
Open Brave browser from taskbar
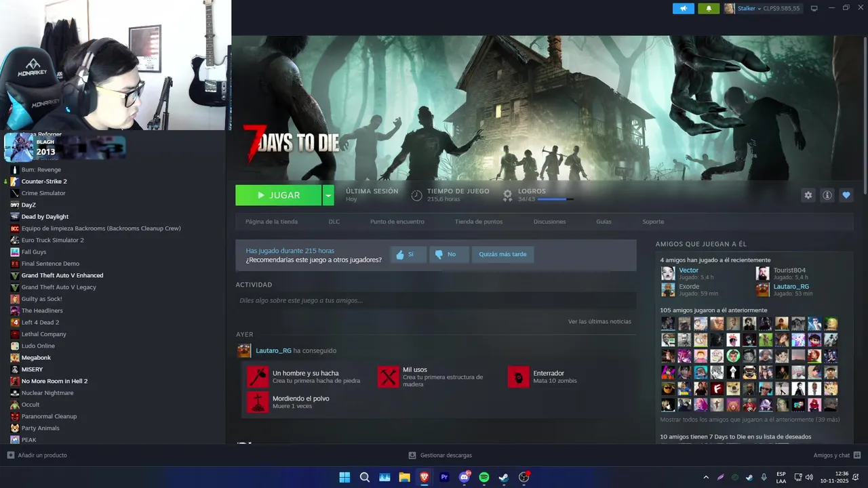pyautogui.click(x=425, y=477)
